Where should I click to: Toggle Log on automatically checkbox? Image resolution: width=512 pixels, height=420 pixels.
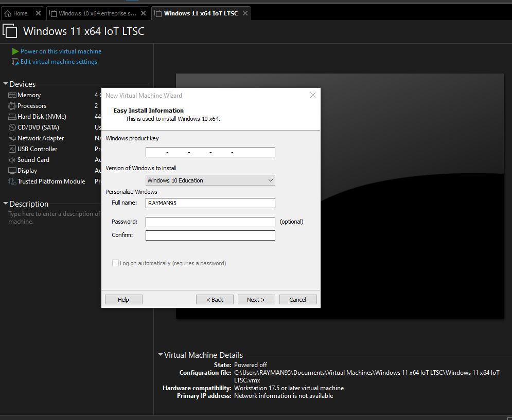pyautogui.click(x=115, y=263)
